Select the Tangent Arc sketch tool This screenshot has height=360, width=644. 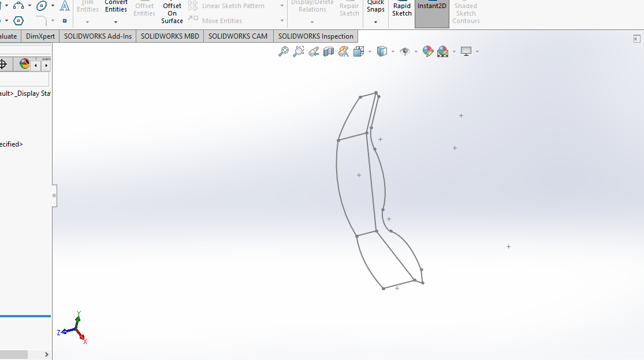pos(18,6)
